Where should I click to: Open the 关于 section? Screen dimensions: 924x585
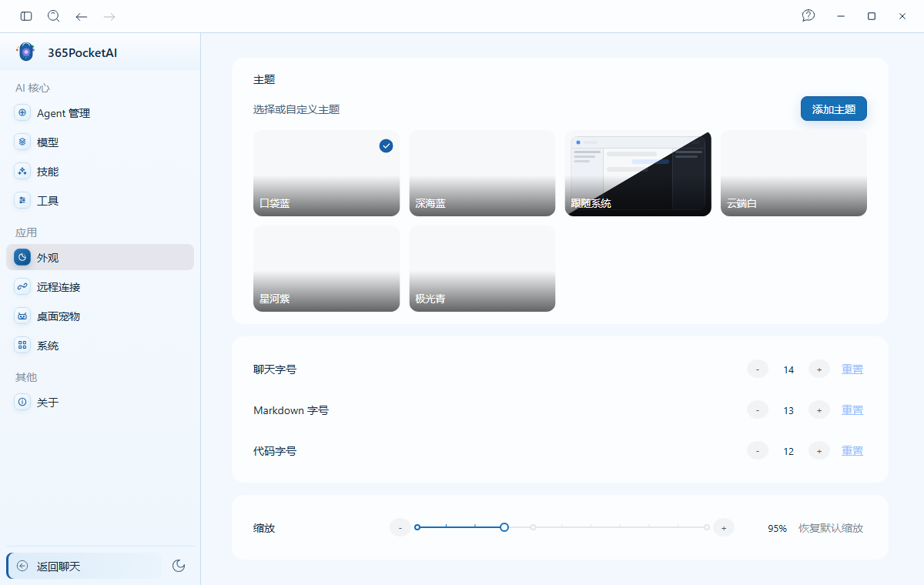pos(100,403)
